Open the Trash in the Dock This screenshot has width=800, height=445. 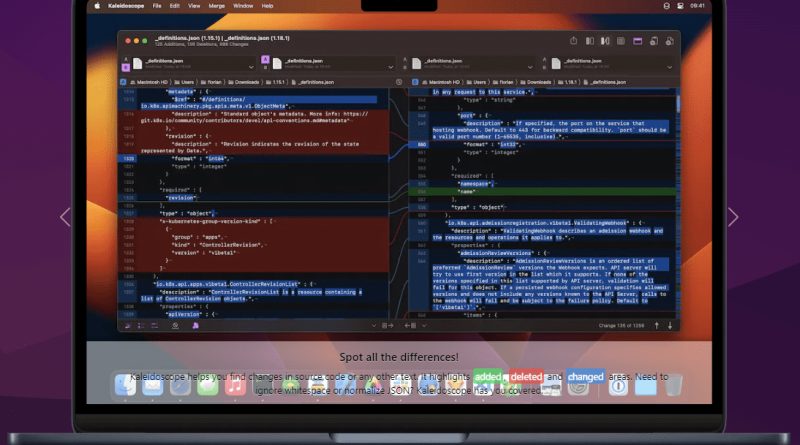673,385
